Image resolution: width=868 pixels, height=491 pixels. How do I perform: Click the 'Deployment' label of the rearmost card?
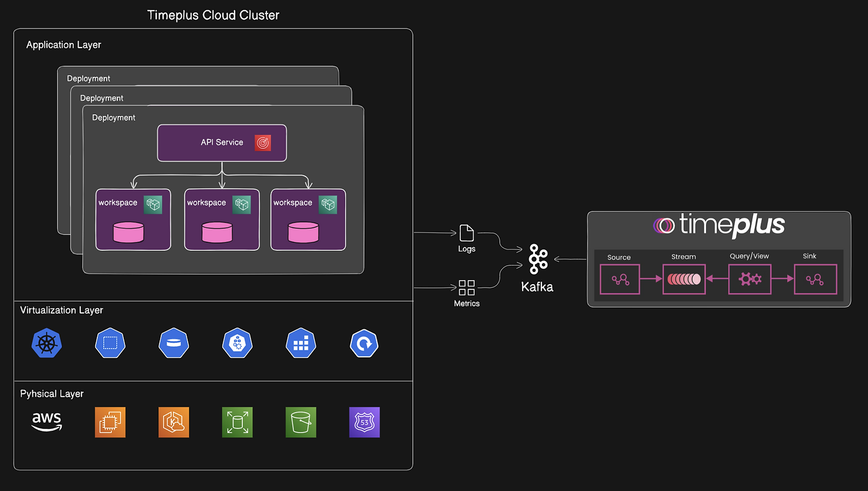coord(89,79)
